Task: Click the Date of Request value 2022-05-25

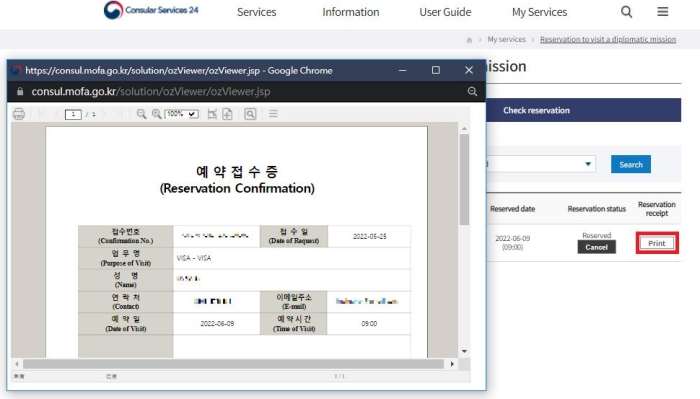Action: (370, 236)
